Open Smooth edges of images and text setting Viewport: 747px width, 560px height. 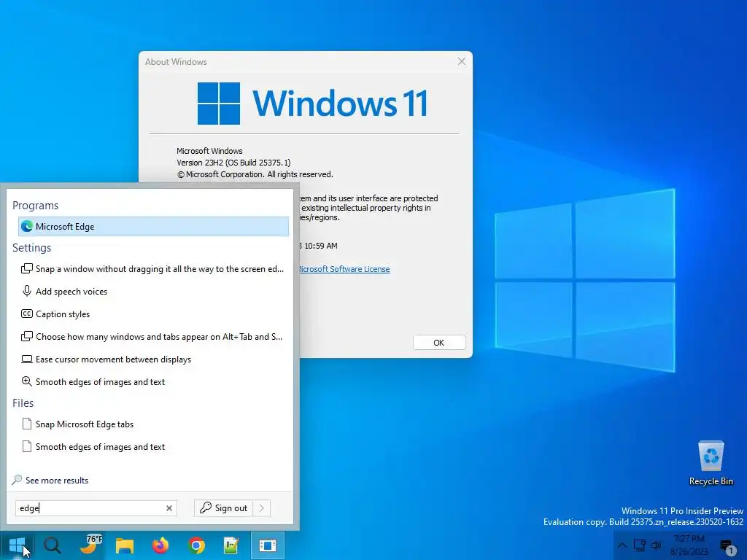click(x=153, y=382)
